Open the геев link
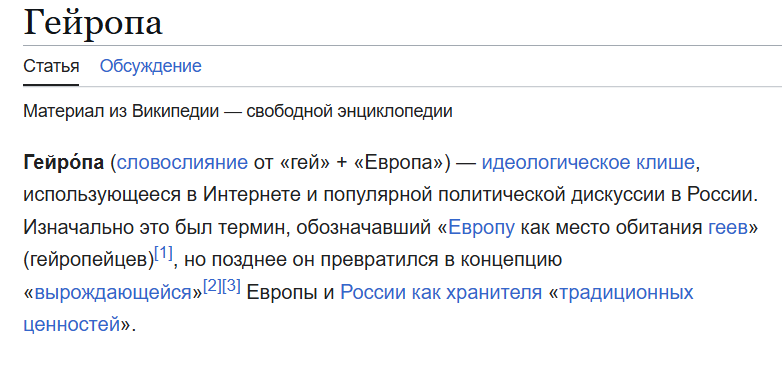The height and width of the screenshot is (374, 782). click(x=728, y=228)
